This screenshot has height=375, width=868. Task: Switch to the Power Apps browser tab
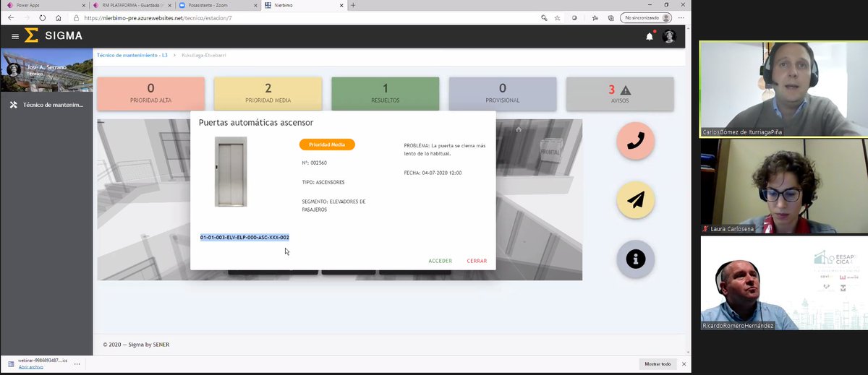pyautogui.click(x=43, y=5)
